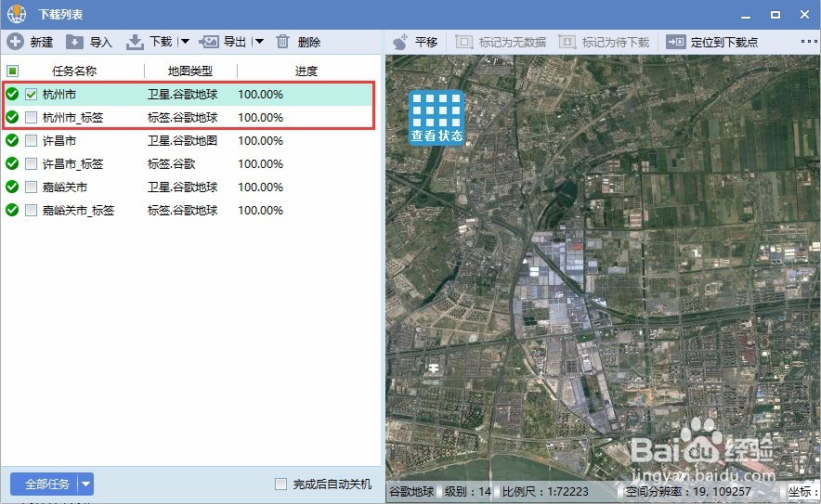Check the 许昌市_标签 task checkbox
Screen dimensions: 821x504
[31, 163]
